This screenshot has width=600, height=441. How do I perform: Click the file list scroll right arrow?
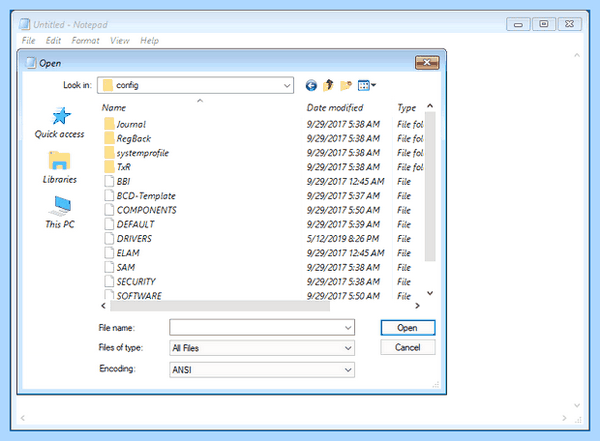click(x=417, y=305)
